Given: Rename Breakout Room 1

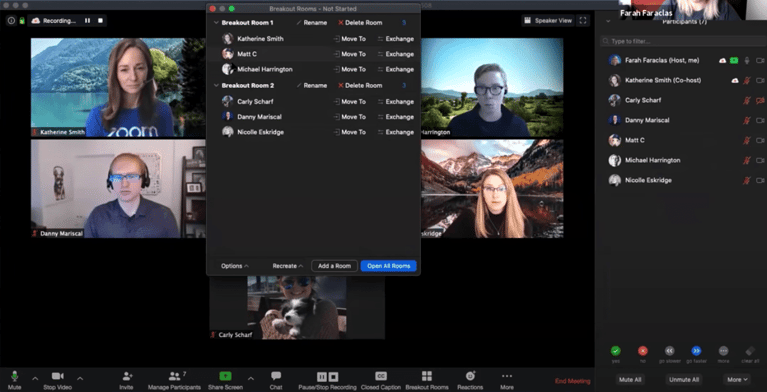Looking at the screenshot, I should click(x=312, y=23).
